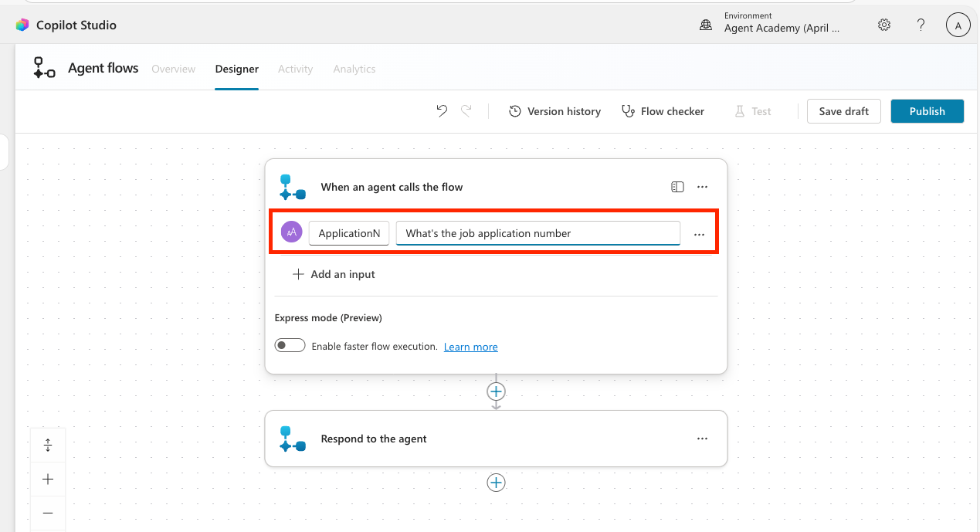Click the Publish button
The height and width of the screenshot is (532, 980).
pyautogui.click(x=927, y=111)
